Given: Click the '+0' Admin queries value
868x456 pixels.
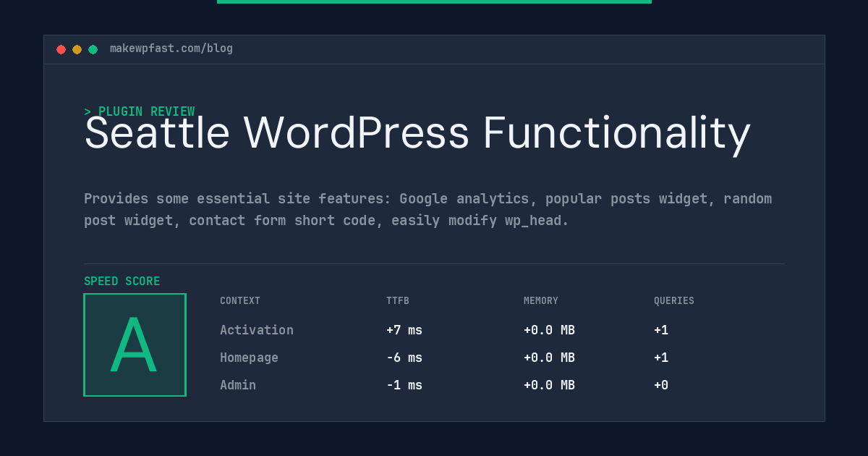Looking at the screenshot, I should pyautogui.click(x=661, y=385).
